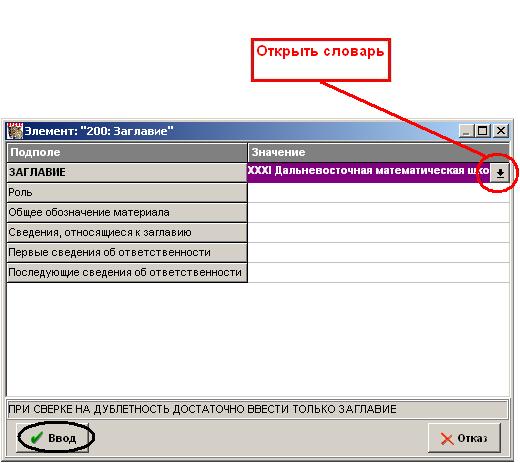Click the empty Роль value cell
The width and height of the screenshot is (520, 463).
coord(379,192)
